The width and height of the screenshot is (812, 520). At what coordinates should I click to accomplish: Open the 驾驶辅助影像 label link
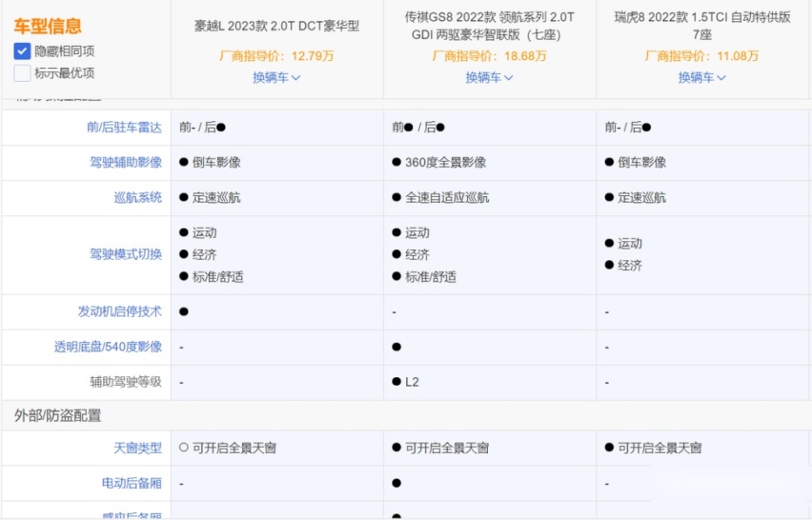(126, 163)
